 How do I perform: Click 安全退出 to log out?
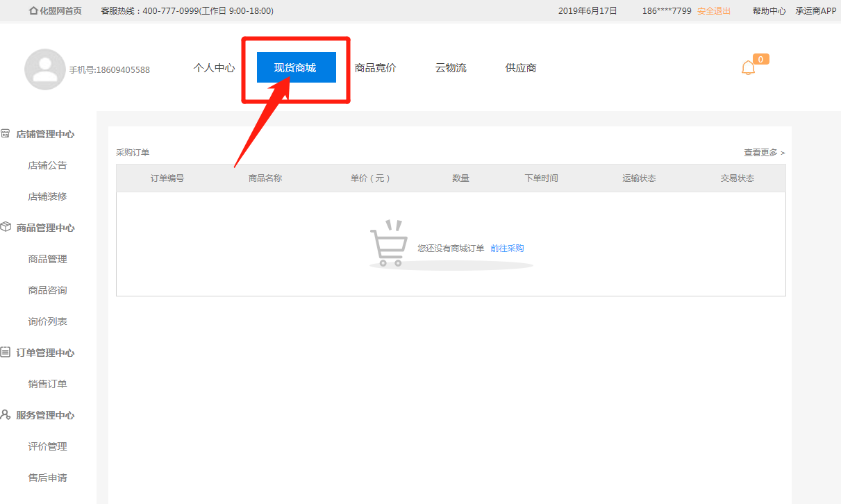tap(714, 11)
